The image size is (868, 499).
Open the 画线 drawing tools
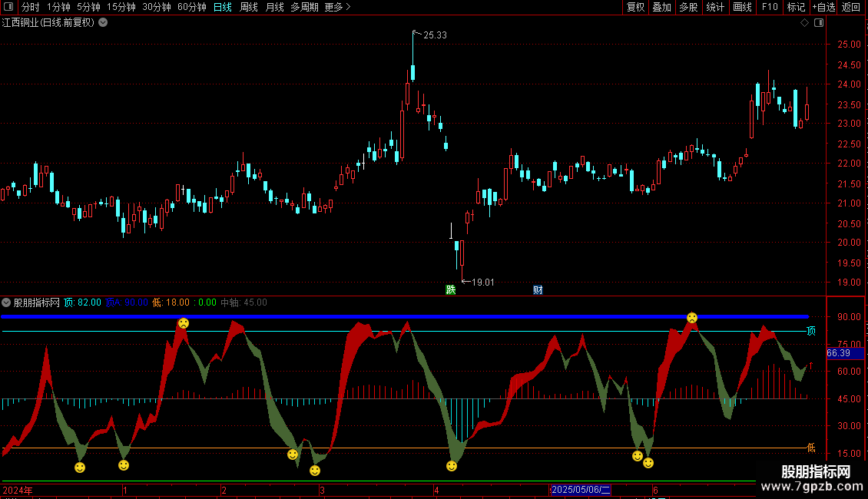742,7
